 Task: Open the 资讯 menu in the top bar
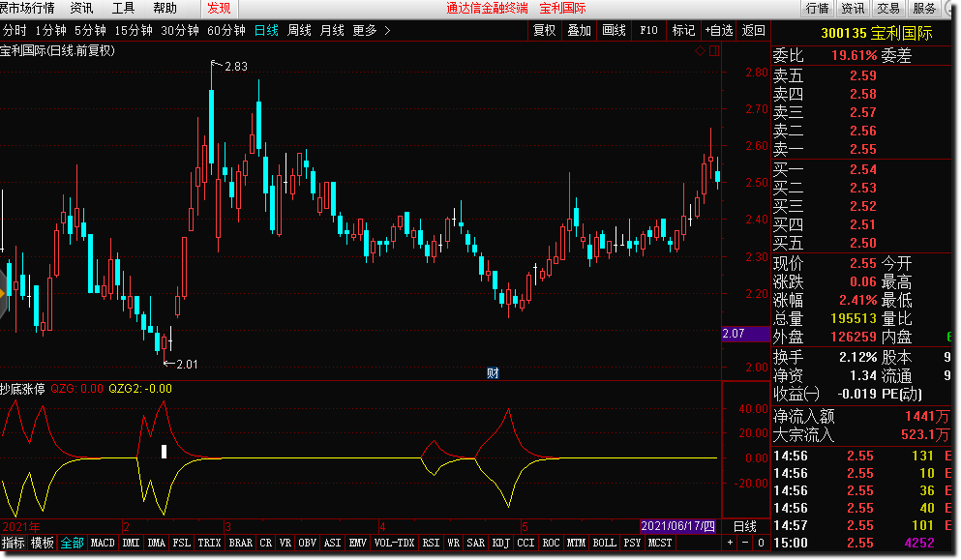(x=81, y=9)
